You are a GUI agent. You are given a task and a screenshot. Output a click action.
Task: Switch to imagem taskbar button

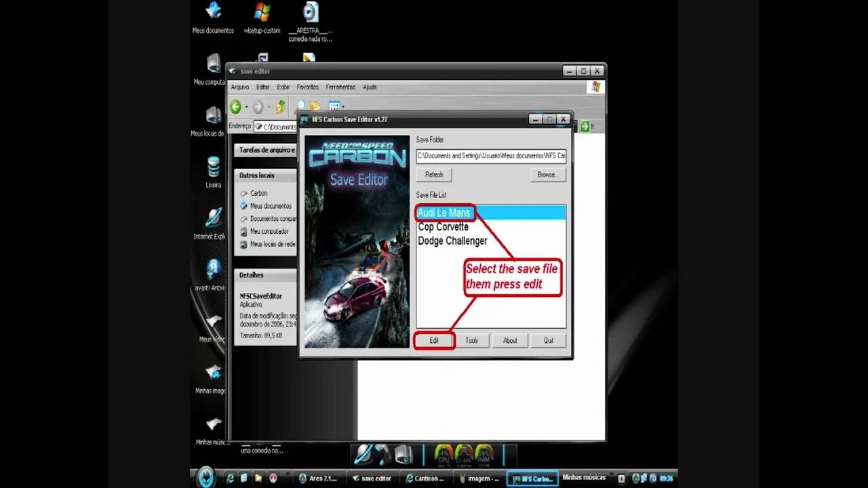pos(479,479)
